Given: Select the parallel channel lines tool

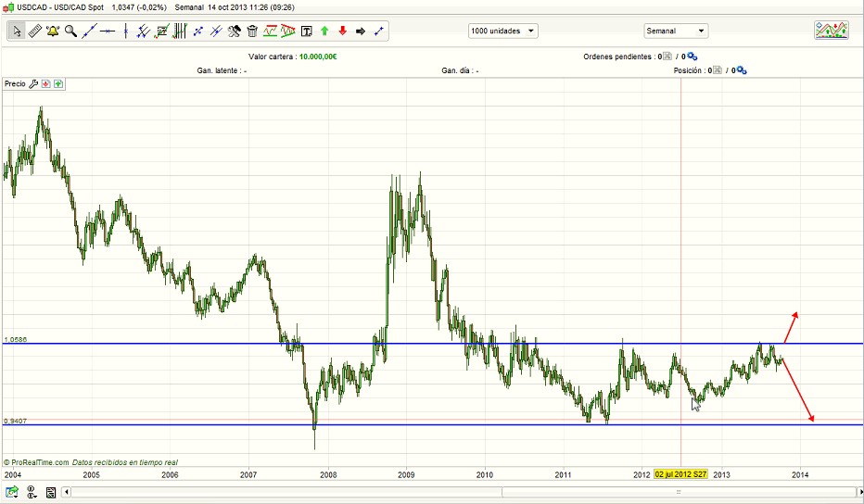Looking at the screenshot, I should 144,31.
